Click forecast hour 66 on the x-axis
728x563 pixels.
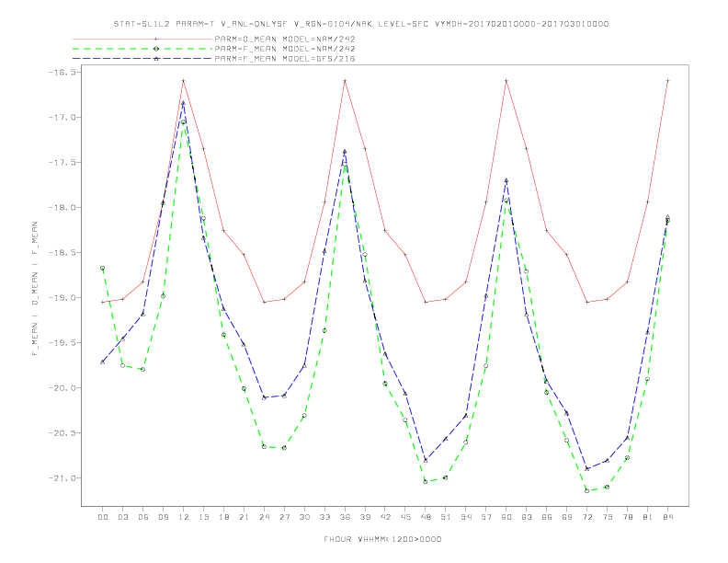click(x=547, y=517)
